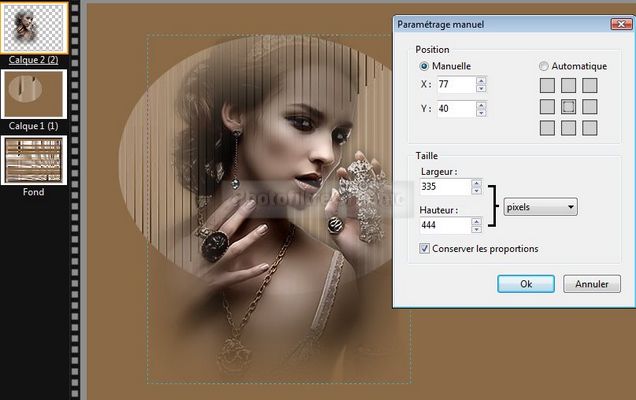636x400 pixels.
Task: Select the center alignment grid box
Action: [x=568, y=106]
